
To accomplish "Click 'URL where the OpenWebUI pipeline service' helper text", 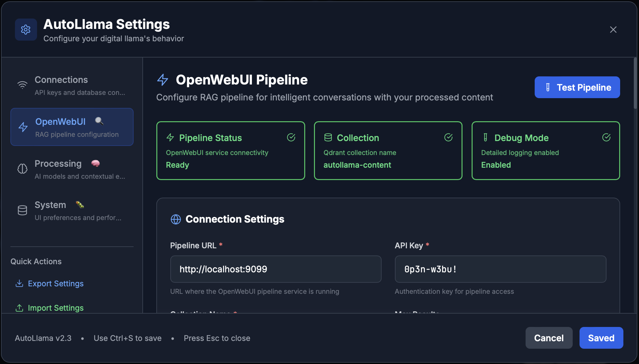I will point(254,291).
